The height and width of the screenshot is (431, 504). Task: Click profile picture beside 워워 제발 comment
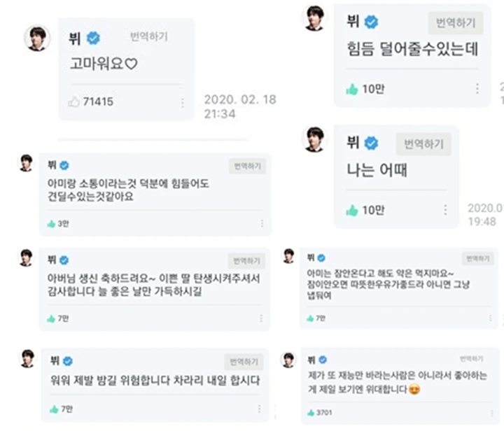click(27, 358)
